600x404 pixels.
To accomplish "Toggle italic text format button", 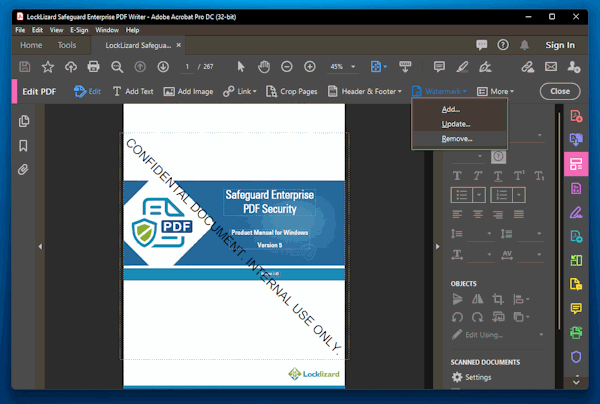I will (478, 176).
